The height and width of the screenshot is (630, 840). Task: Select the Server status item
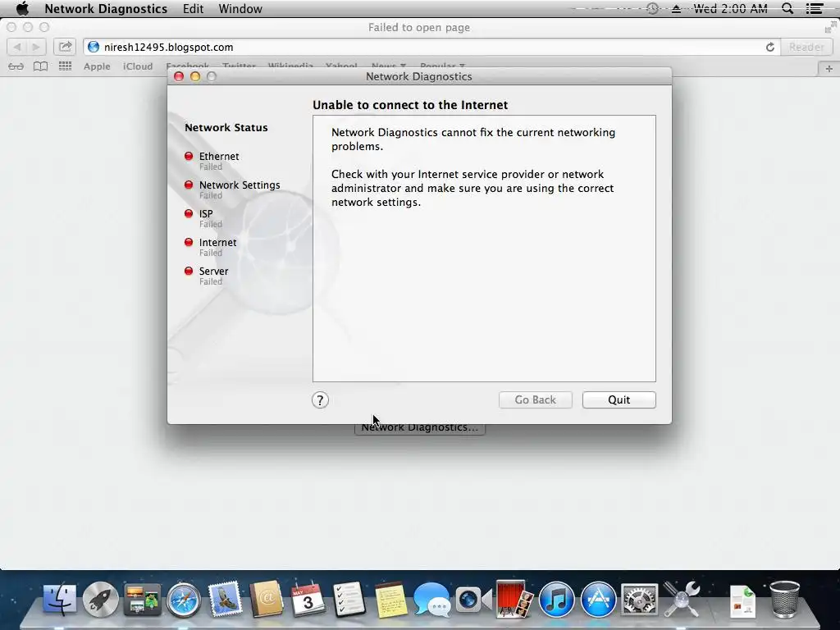(206, 276)
